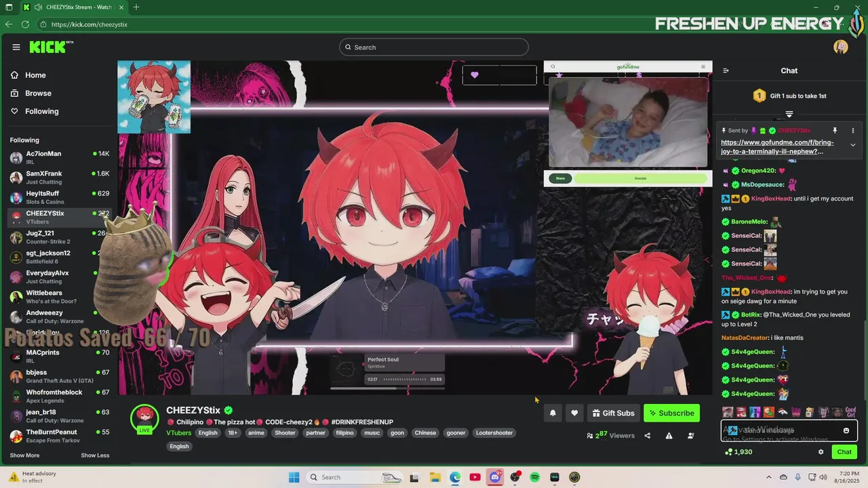868x488 pixels.
Task: Open the emoji picker in chat input
Action: [846, 430]
